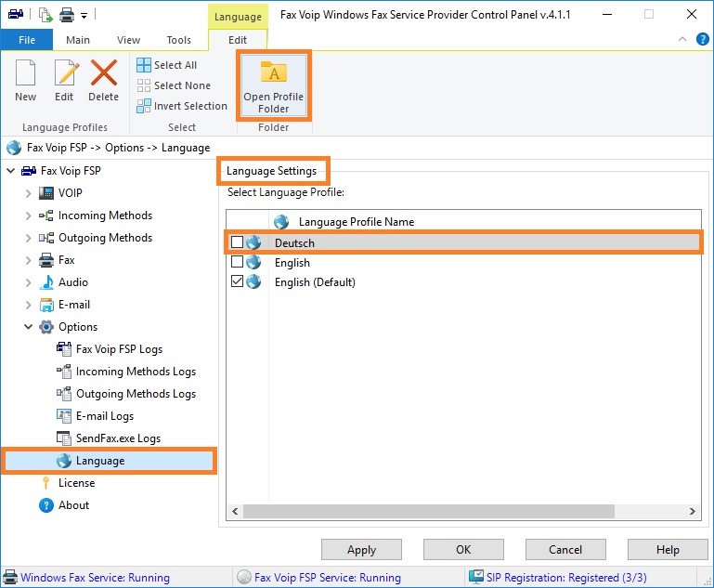Click the Select None ribbon item
714x588 pixels.
click(x=174, y=85)
